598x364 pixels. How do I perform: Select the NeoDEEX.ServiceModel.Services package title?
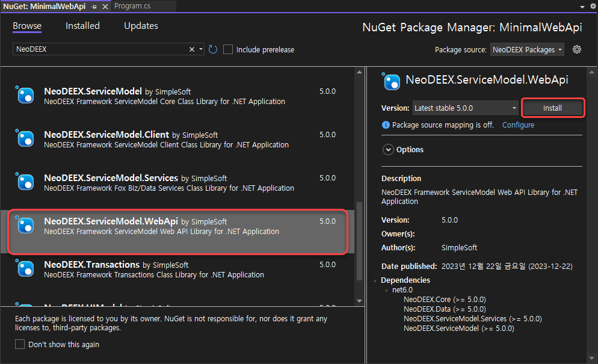pyautogui.click(x=111, y=178)
